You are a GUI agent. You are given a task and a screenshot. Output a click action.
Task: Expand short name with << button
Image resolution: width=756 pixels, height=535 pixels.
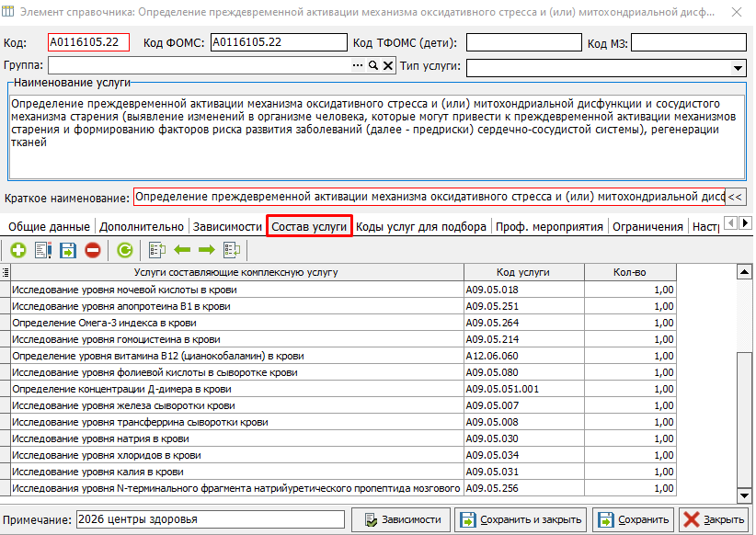pyautogui.click(x=736, y=197)
